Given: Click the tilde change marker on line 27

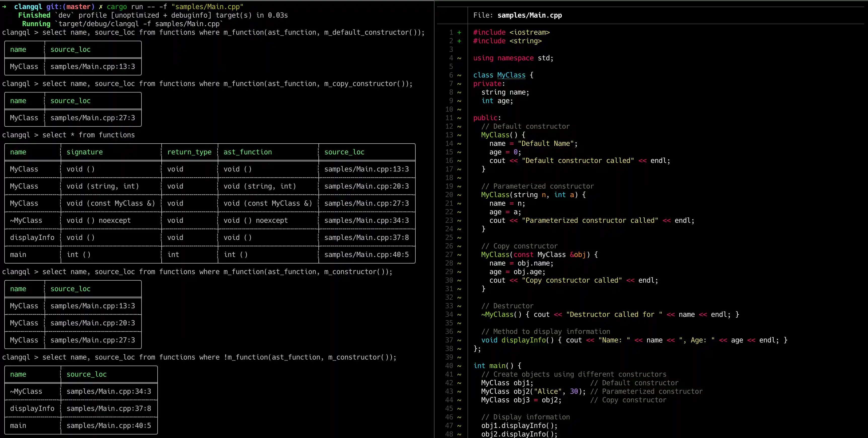Looking at the screenshot, I should [459, 254].
